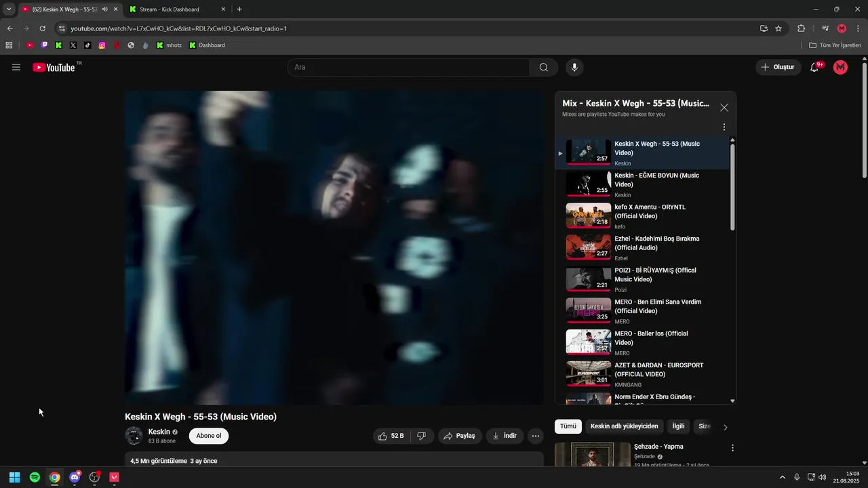
Task: Open X bookmark in bookmarks bar
Action: click(x=73, y=45)
